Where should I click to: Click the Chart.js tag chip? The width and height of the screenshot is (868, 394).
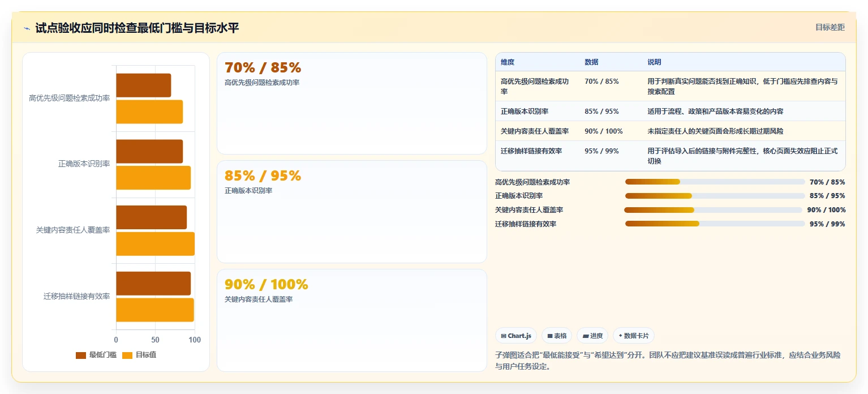point(516,336)
